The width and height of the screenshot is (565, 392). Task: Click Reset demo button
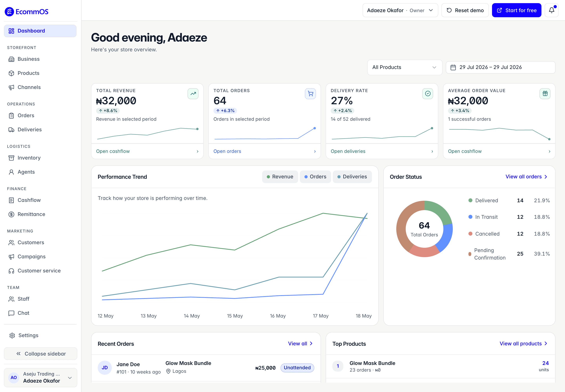tap(465, 10)
